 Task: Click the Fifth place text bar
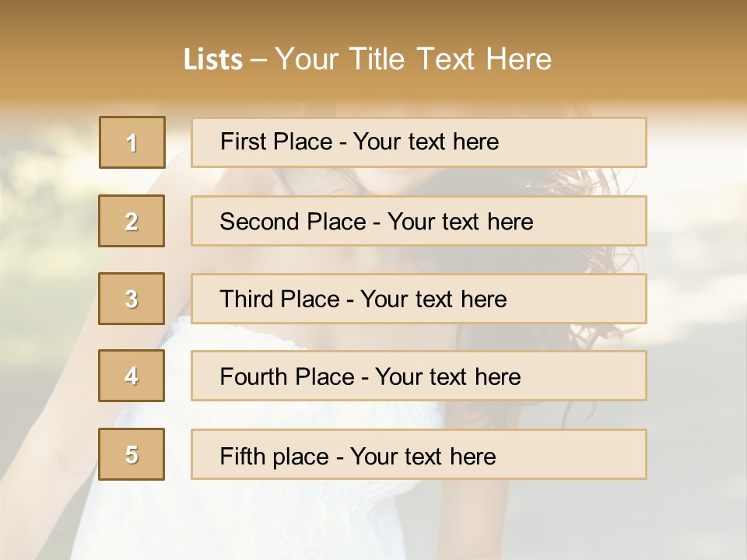point(419,453)
